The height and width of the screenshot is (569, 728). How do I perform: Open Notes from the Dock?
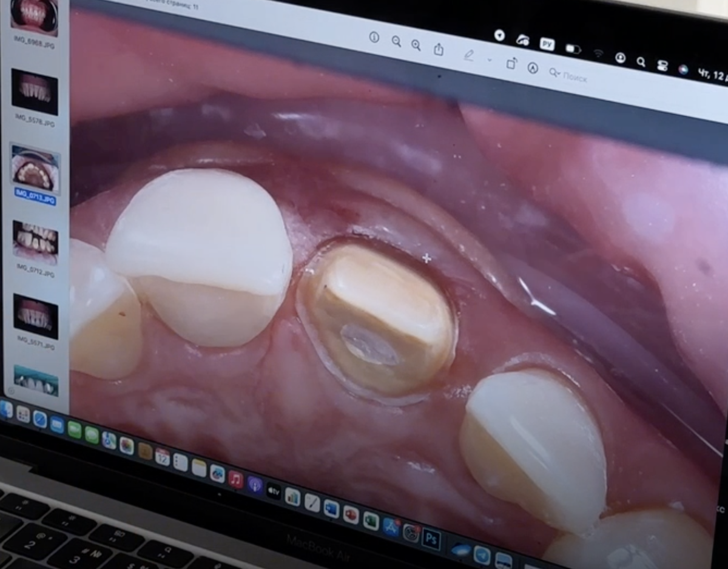pyautogui.click(x=199, y=468)
